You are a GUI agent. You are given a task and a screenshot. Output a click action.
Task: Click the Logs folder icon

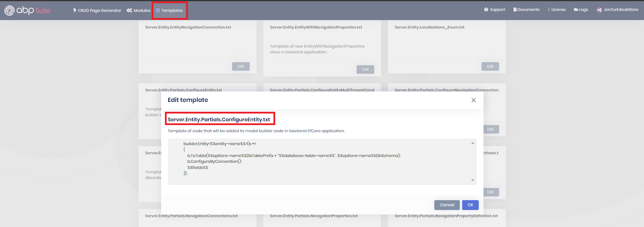[x=576, y=10]
